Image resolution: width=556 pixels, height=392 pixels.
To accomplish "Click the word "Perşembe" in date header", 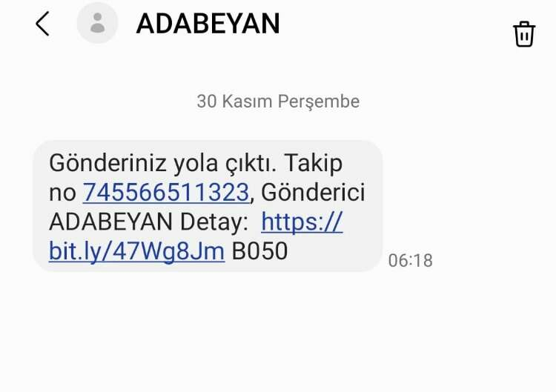I will 319,102.
